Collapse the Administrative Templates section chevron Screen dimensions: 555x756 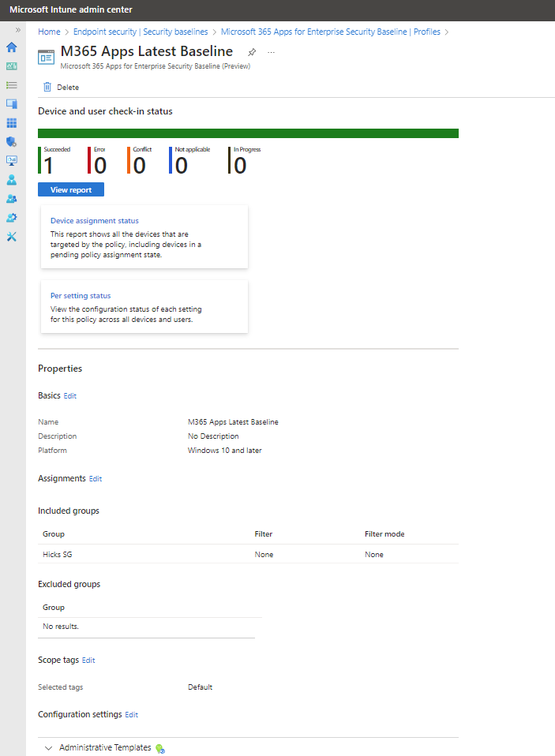coord(48,748)
